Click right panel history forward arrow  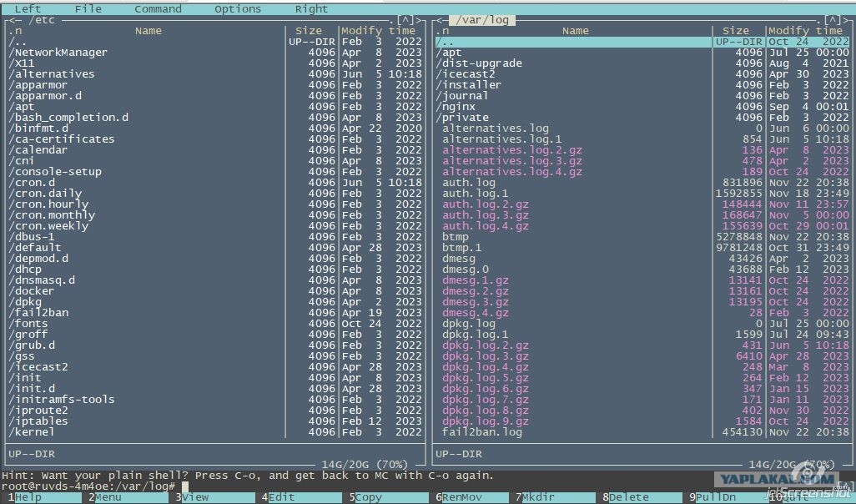tap(847, 20)
